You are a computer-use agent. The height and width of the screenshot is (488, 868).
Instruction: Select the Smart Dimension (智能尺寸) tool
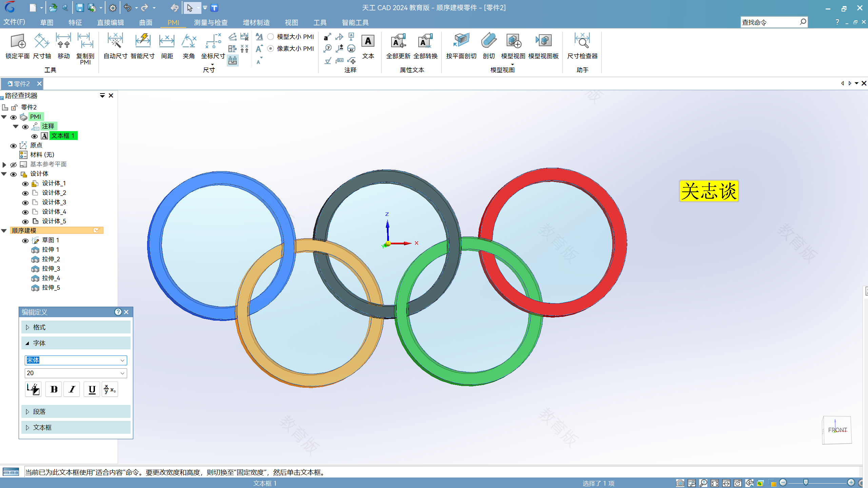click(143, 46)
